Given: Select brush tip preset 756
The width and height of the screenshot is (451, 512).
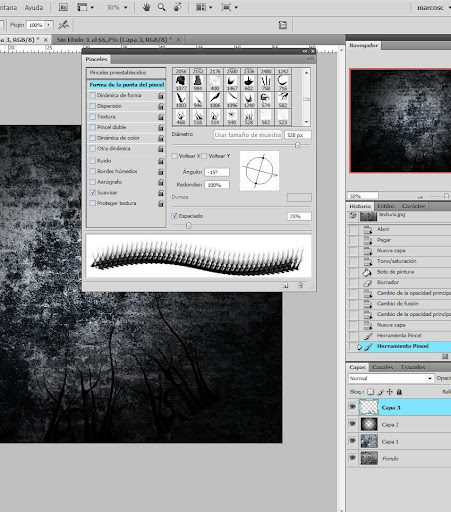Looking at the screenshot, I should pos(283,82).
